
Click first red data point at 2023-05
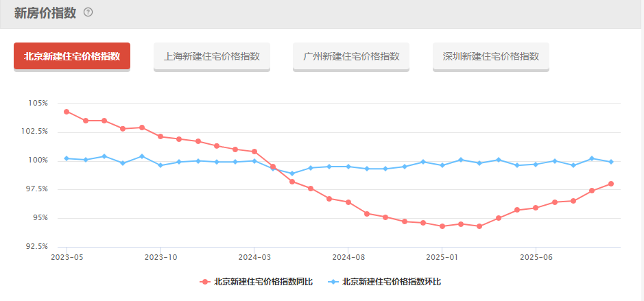tap(67, 111)
